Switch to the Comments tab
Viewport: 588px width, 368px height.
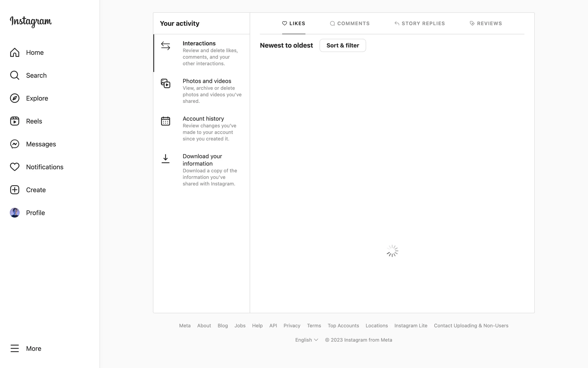350,23
